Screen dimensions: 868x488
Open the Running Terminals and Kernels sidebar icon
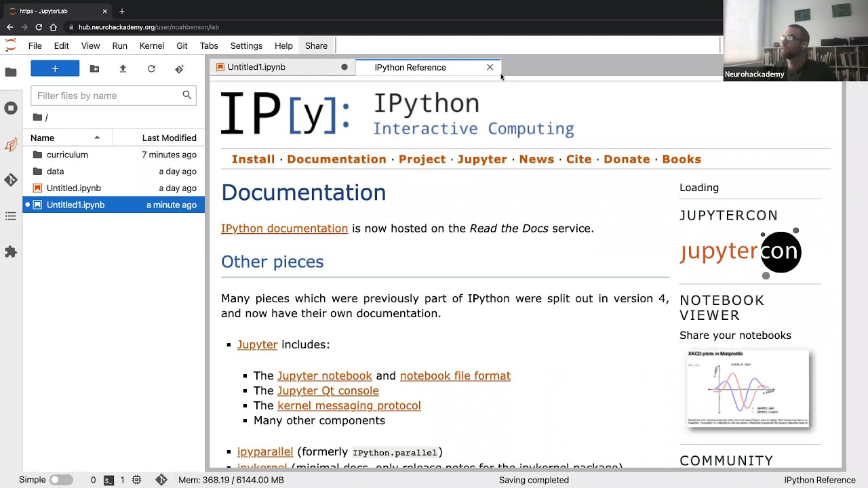coord(11,108)
